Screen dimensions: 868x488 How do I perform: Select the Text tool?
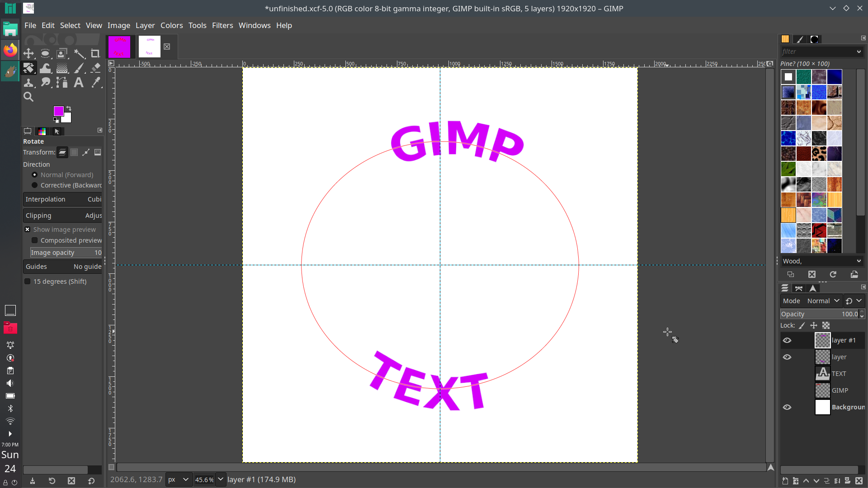pos(79,82)
